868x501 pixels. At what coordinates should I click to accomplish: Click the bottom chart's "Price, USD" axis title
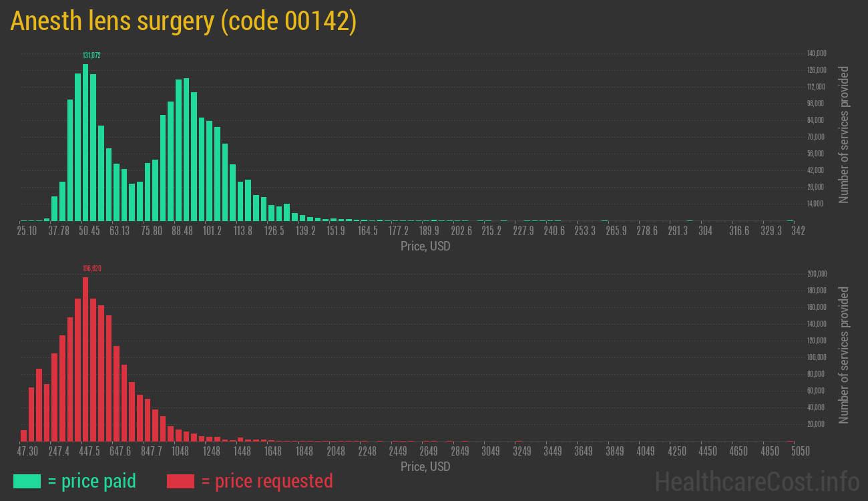(x=425, y=466)
